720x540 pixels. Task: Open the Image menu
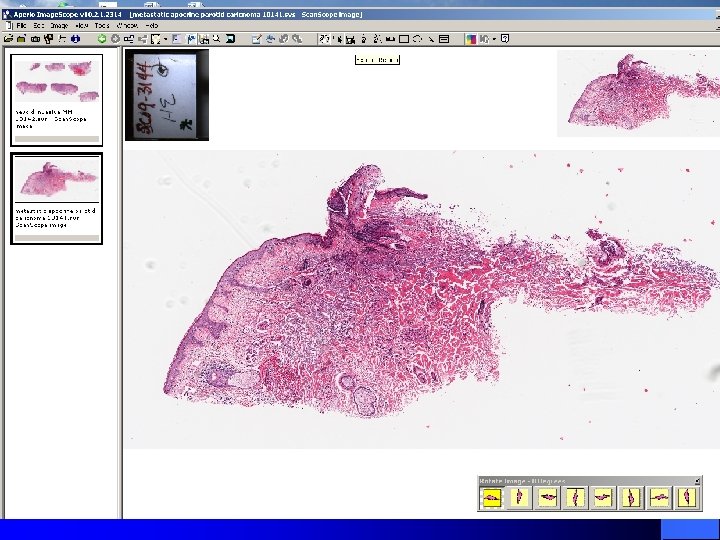coord(59,26)
